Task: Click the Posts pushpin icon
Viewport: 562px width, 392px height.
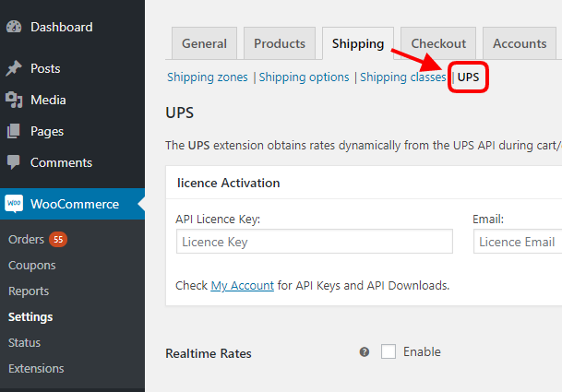Action: coord(14,68)
